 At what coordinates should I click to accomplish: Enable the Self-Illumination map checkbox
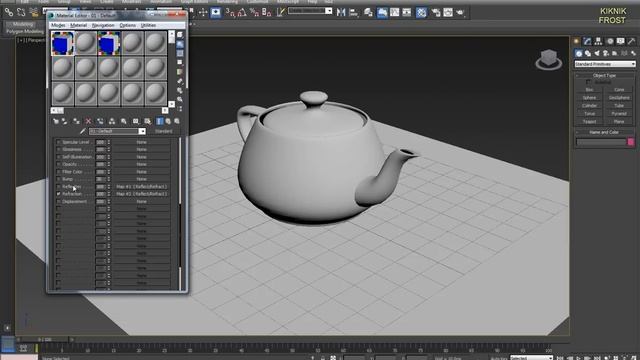pyautogui.click(x=58, y=157)
